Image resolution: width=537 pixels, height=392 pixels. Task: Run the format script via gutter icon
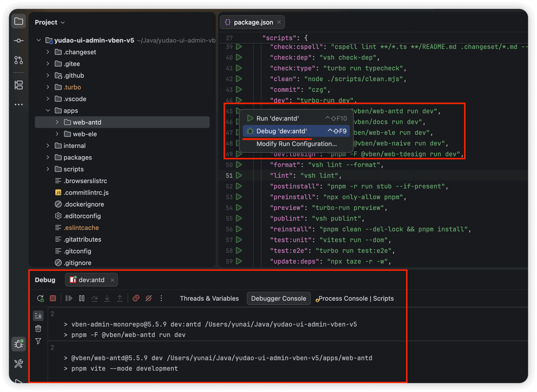point(239,165)
